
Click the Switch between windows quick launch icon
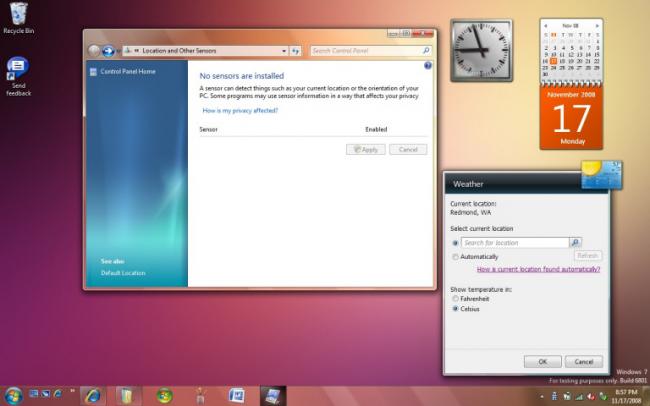(46, 393)
